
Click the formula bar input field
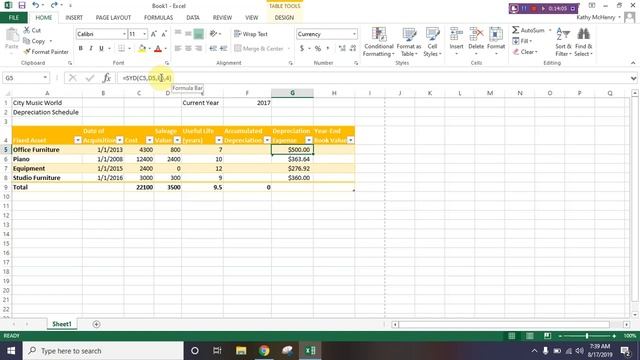coord(373,78)
